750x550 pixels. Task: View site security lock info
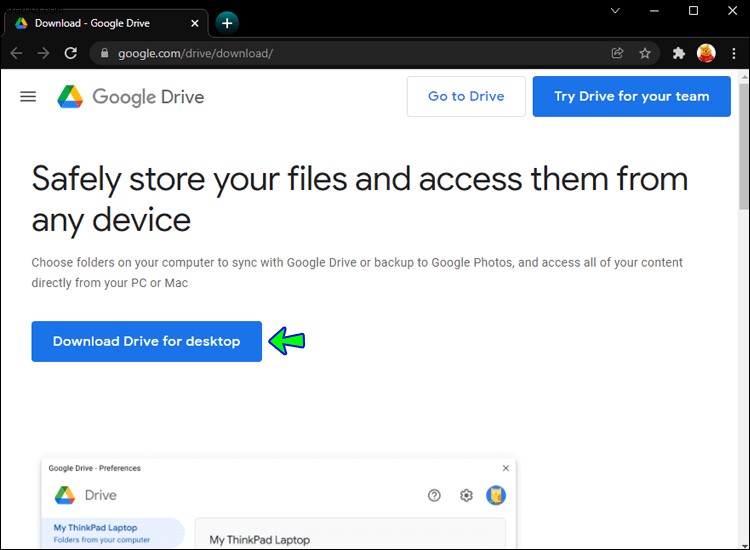[x=104, y=53]
